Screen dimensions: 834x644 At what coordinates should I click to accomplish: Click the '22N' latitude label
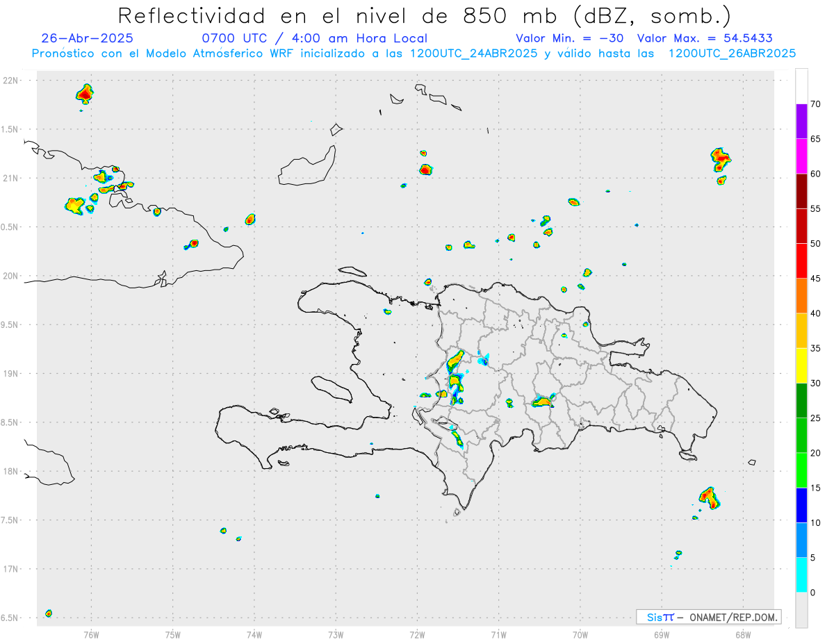pos(12,81)
